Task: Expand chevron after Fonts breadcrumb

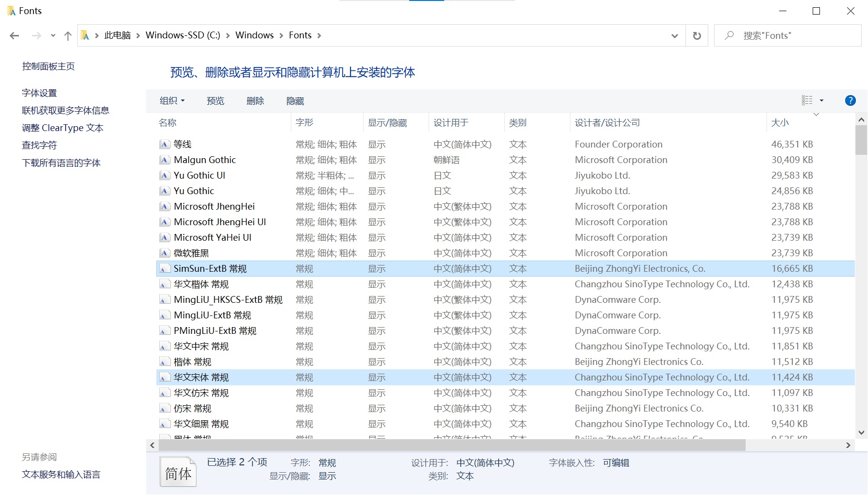Action: [x=319, y=35]
